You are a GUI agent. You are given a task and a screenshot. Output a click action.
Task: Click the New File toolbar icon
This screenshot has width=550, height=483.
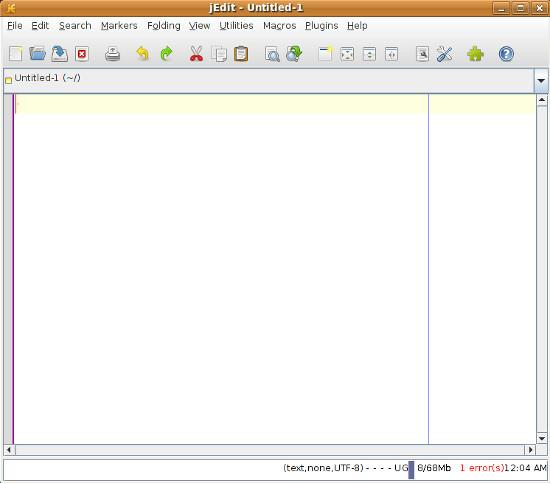(15, 54)
